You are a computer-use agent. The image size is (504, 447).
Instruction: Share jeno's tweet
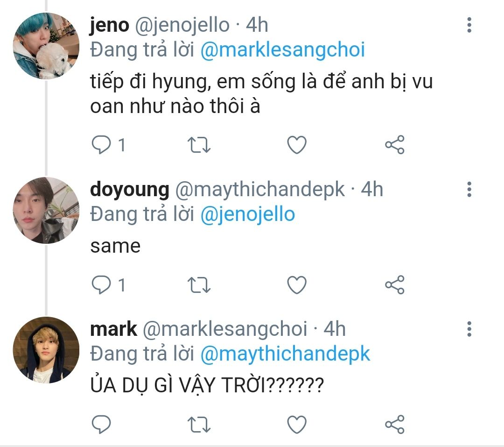click(394, 145)
